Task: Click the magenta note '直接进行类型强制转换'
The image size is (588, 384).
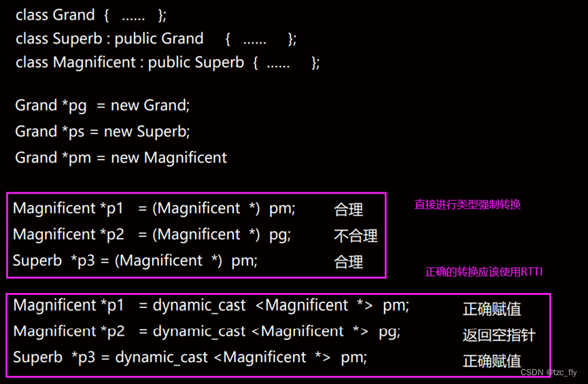Action: pos(468,205)
